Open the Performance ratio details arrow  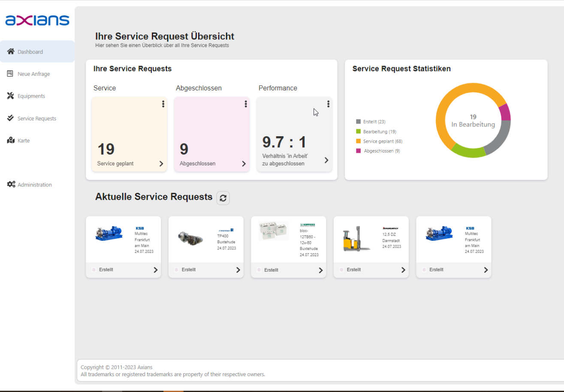326,160
